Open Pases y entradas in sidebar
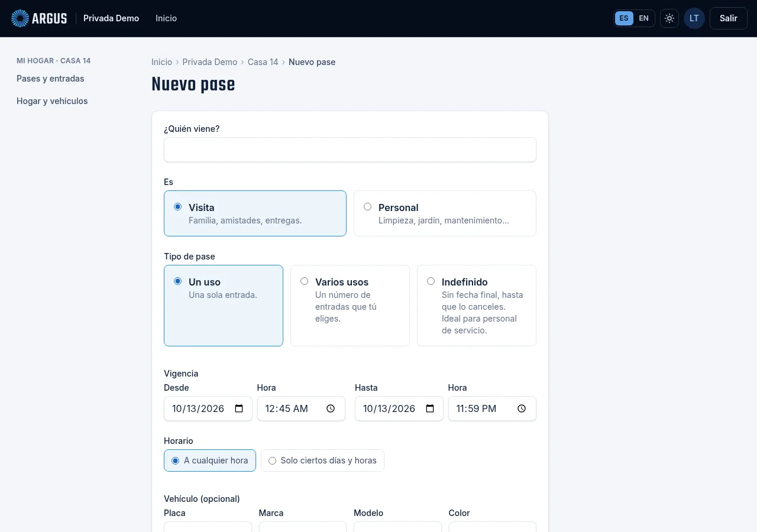This screenshot has height=532, width=757. (x=50, y=79)
